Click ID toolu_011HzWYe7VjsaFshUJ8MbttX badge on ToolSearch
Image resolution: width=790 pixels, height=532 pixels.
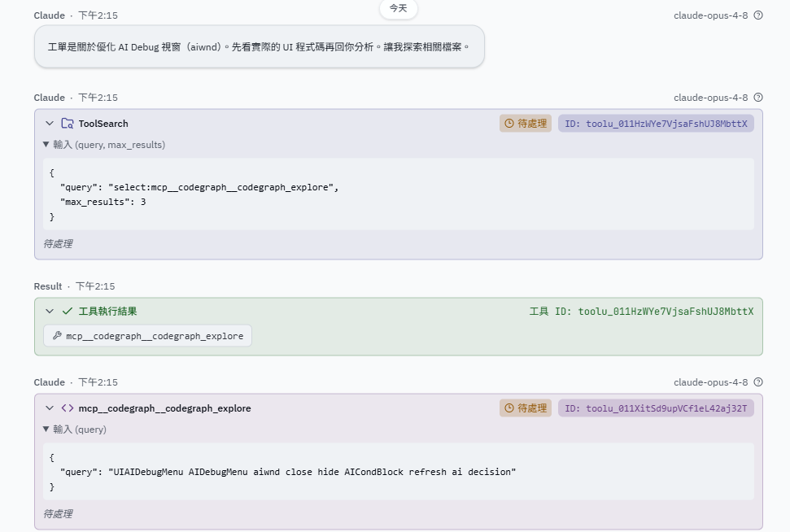pyautogui.click(x=656, y=124)
